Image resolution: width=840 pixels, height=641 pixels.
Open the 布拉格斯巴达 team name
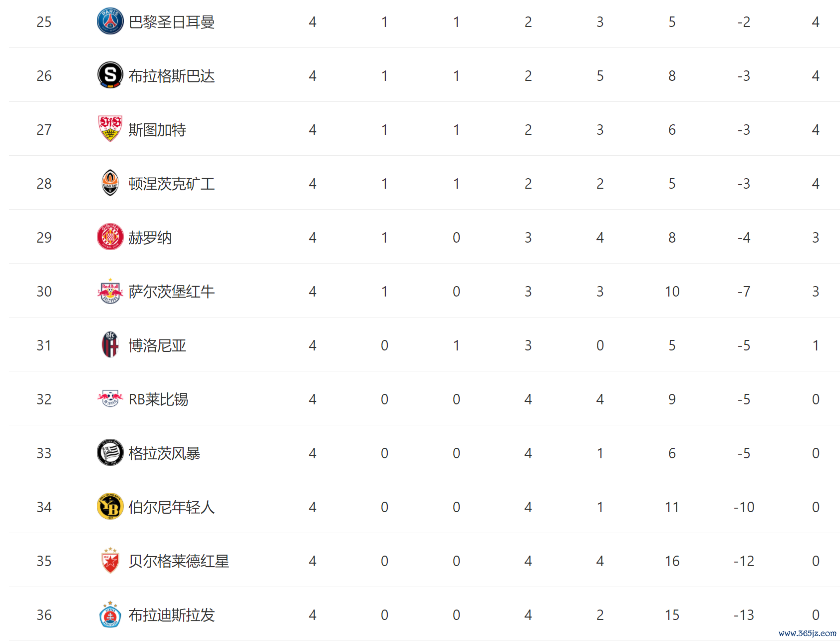(x=172, y=76)
